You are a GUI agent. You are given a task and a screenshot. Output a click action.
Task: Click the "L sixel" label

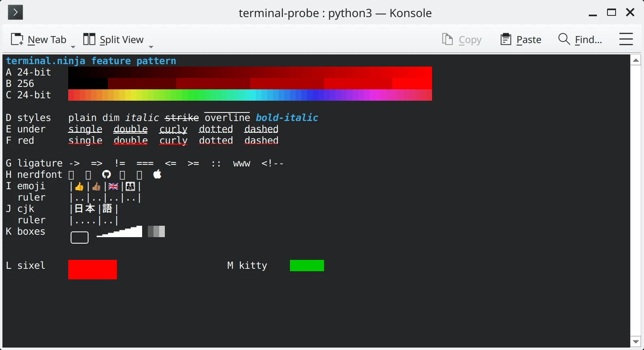point(26,266)
